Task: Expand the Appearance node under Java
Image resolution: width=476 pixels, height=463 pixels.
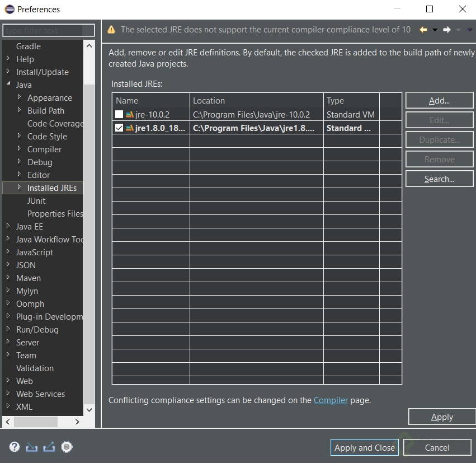Action: (20, 97)
